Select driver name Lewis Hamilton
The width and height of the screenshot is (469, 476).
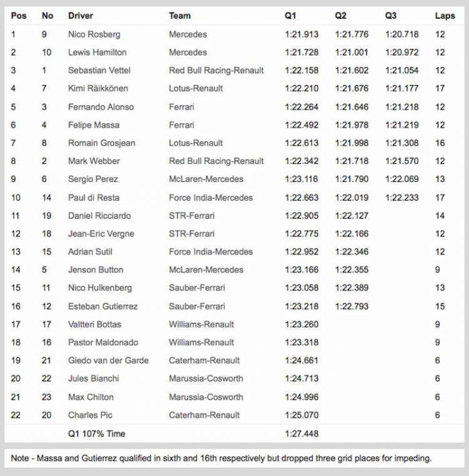[97, 53]
